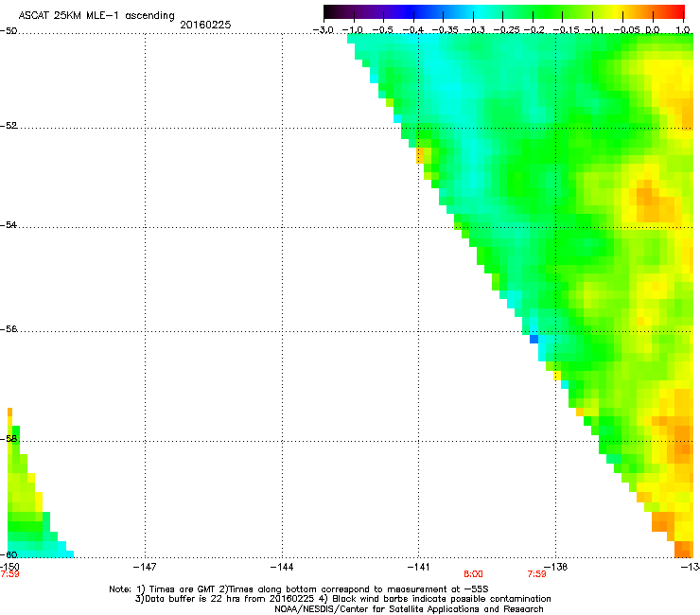Click the "-54" latitude axis label

[x=9, y=224]
